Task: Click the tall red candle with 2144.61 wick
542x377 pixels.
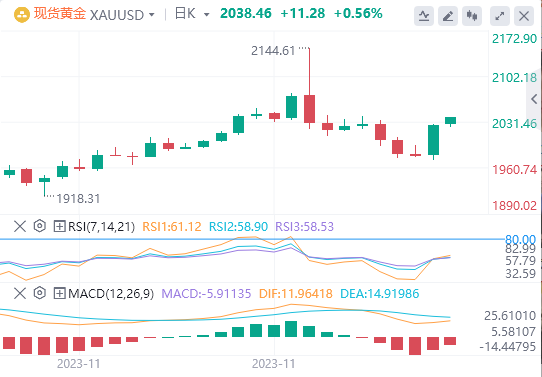Action: 309,109
